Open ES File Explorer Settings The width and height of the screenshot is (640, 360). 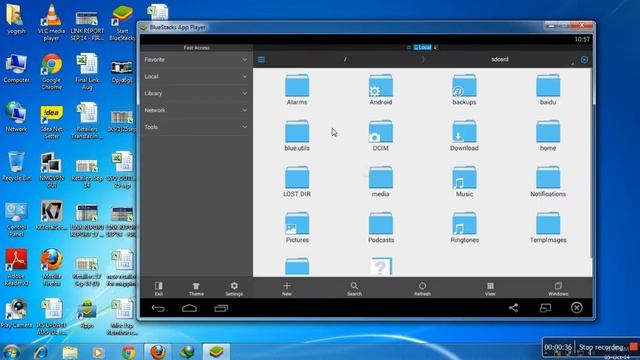[234, 288]
